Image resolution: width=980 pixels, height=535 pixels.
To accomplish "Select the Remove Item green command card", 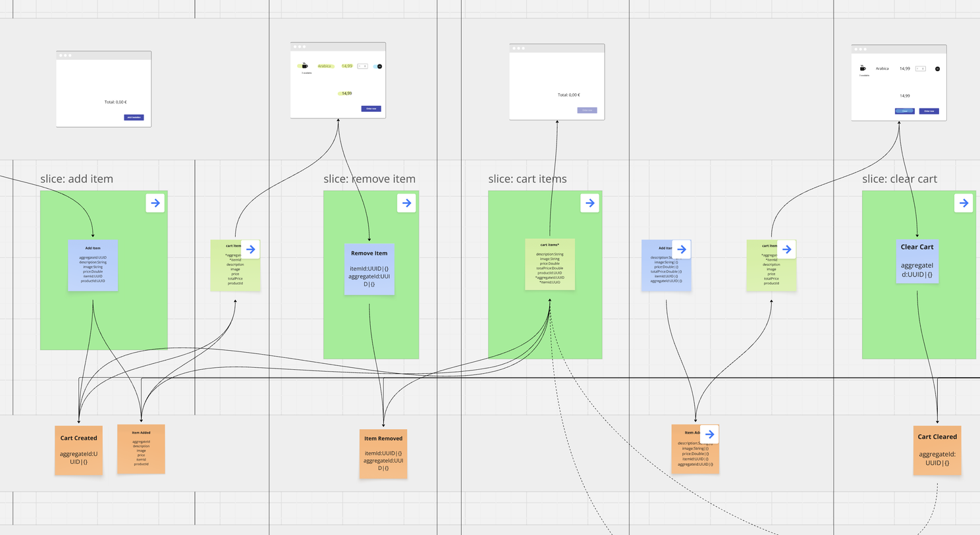I will click(x=369, y=270).
